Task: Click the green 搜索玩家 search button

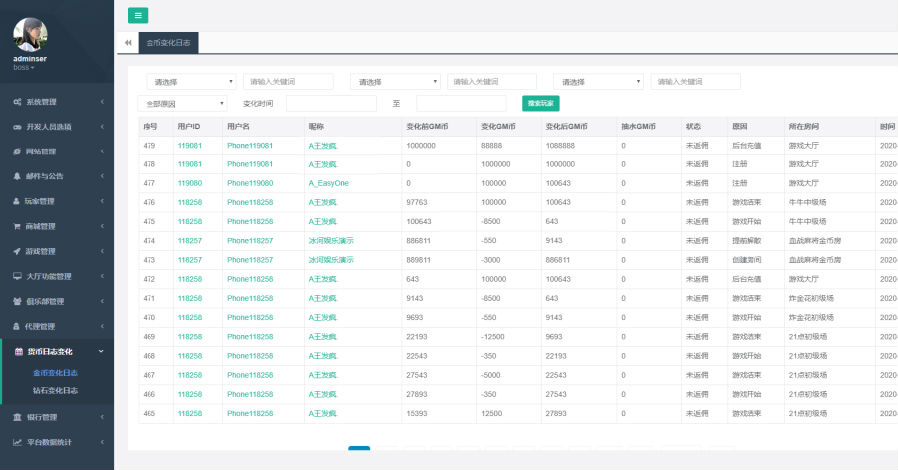Action: [x=540, y=103]
